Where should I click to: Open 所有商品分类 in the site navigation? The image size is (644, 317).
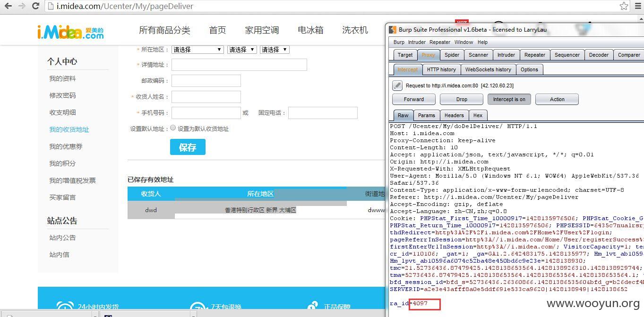(164, 30)
